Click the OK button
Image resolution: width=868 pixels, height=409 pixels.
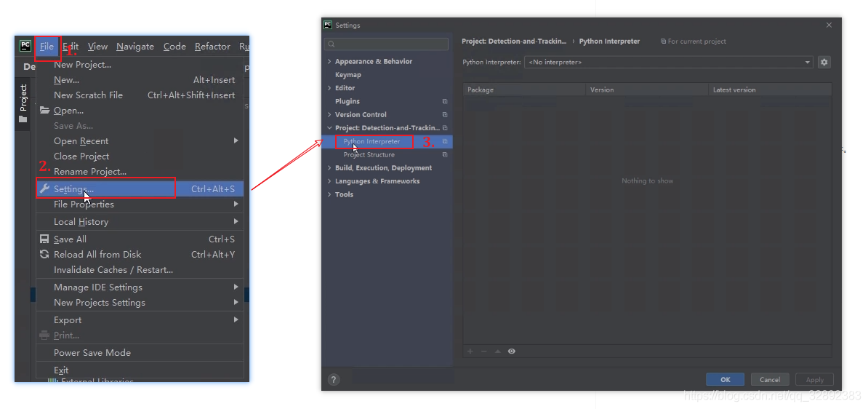click(x=726, y=380)
